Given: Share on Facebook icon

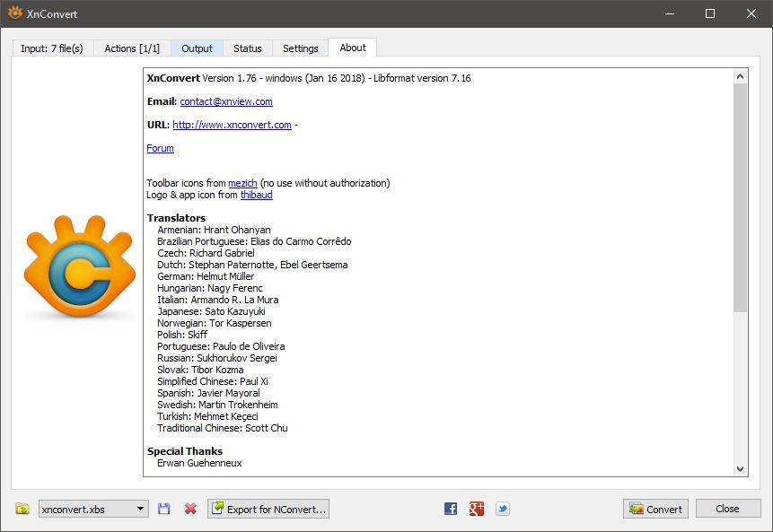Looking at the screenshot, I should (x=451, y=509).
